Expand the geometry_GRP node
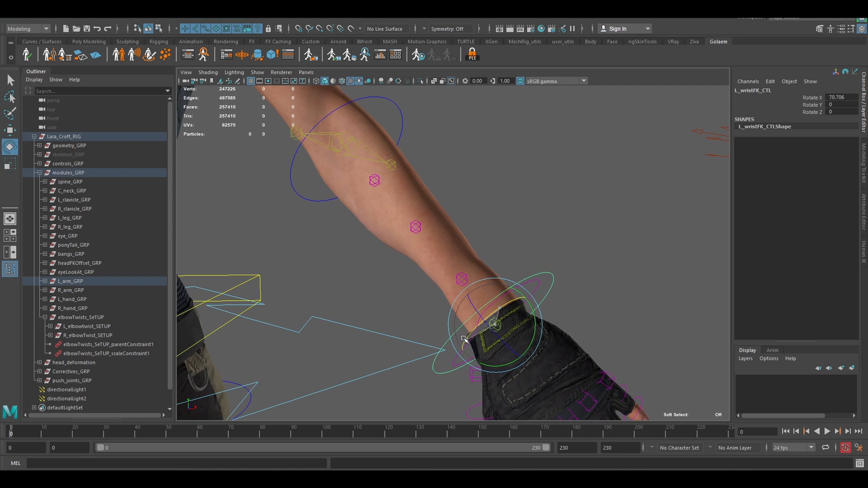 (x=39, y=145)
